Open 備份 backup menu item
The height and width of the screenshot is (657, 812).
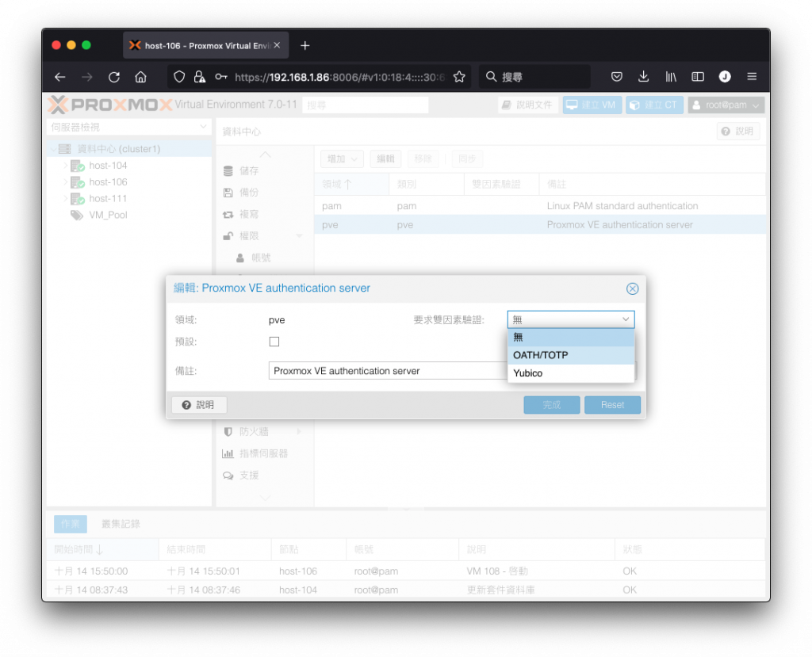(x=248, y=193)
